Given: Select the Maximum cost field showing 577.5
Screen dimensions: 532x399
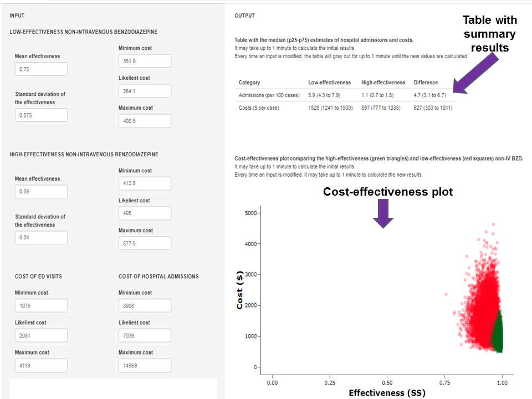Looking at the screenshot, I should 145,243.
